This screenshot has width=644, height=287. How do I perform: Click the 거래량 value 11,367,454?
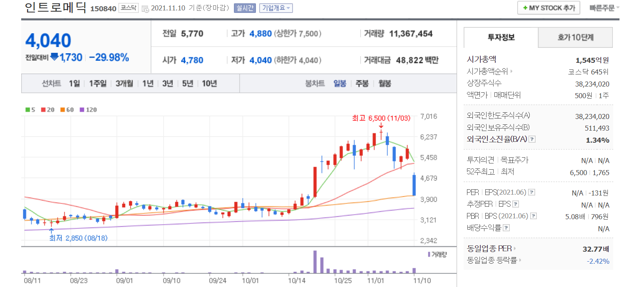pyautogui.click(x=411, y=34)
